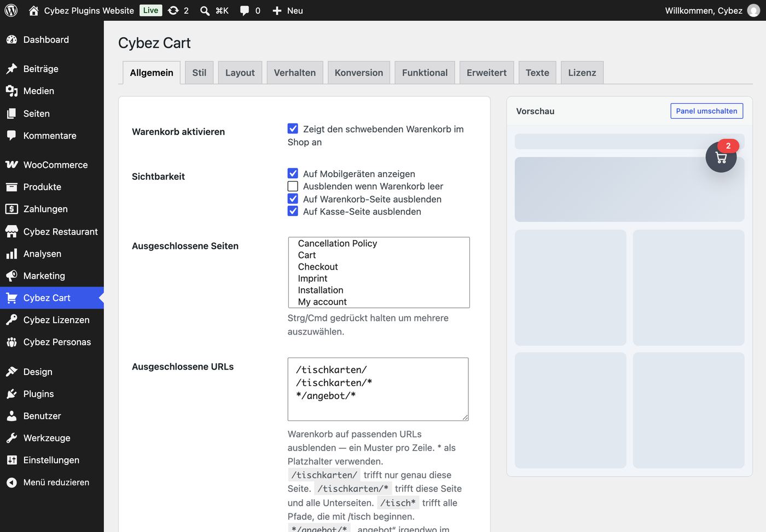The width and height of the screenshot is (766, 532).
Task: Go to the Texte tab
Action: coord(537,73)
